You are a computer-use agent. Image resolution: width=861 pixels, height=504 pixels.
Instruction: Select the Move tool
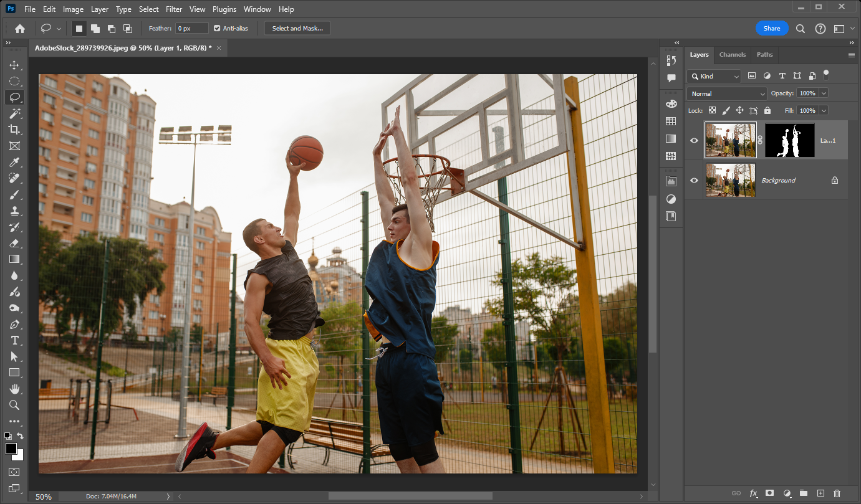[15, 64]
